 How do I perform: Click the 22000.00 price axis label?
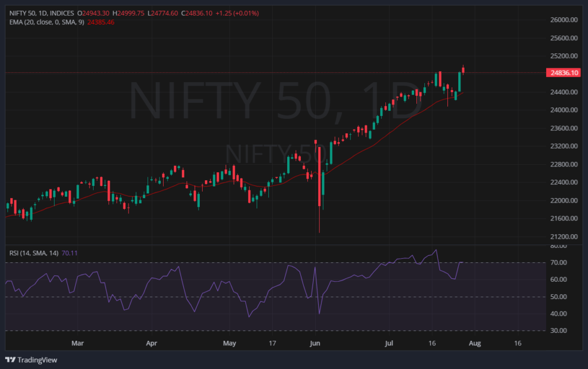564,200
